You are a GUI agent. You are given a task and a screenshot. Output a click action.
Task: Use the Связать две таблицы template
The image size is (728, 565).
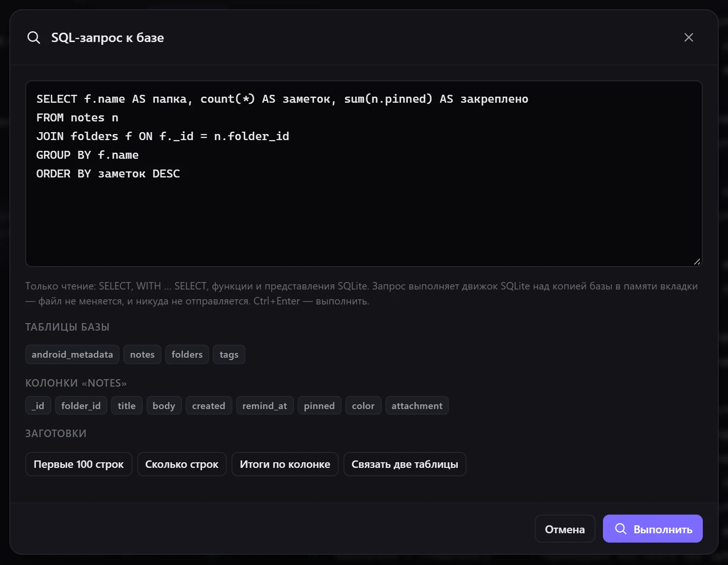(405, 464)
